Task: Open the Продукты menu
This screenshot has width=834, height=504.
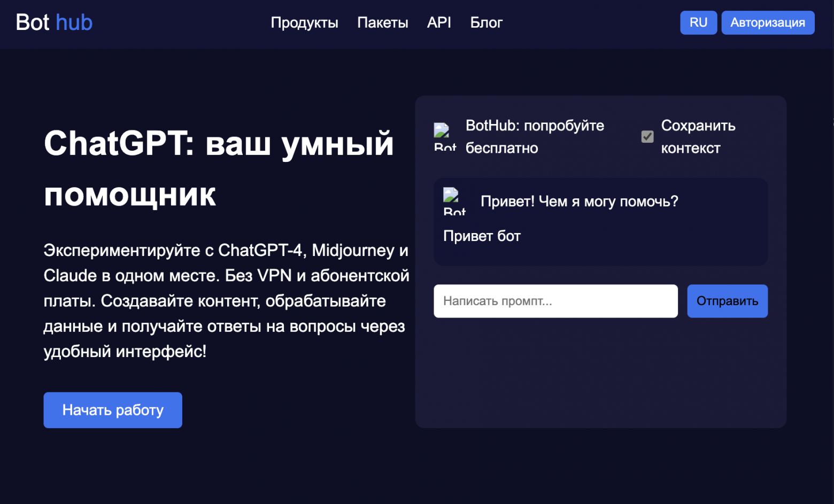Action: click(x=304, y=22)
